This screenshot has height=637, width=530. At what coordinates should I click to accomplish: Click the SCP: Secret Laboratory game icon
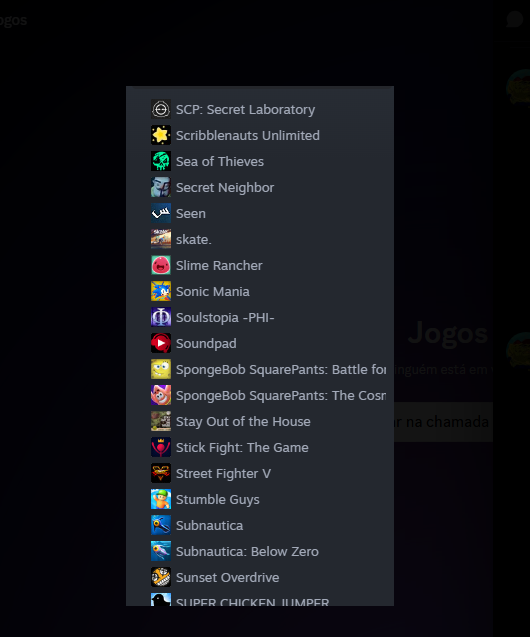tap(161, 109)
